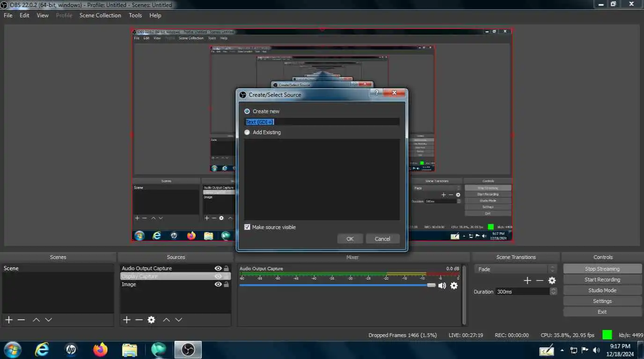Lock the Image source
The image size is (644, 359).
(227, 284)
